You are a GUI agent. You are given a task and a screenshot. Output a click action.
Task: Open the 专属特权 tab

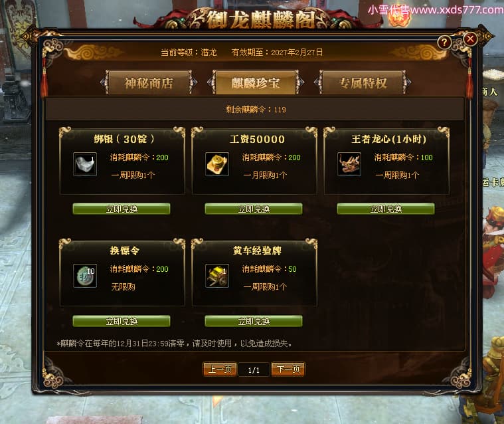tap(363, 82)
